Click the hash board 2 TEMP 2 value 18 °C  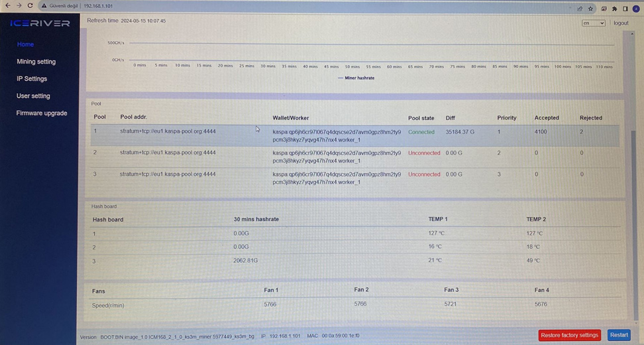(x=533, y=247)
